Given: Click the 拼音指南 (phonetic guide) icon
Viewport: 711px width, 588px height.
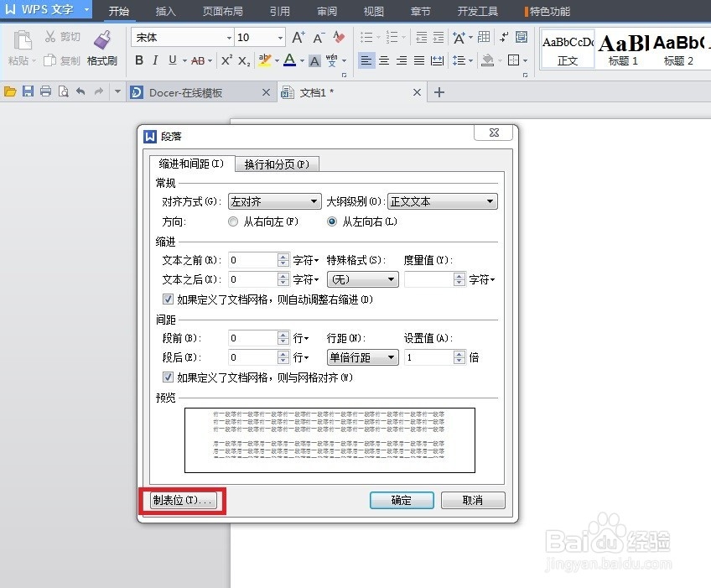Looking at the screenshot, I should (x=330, y=60).
